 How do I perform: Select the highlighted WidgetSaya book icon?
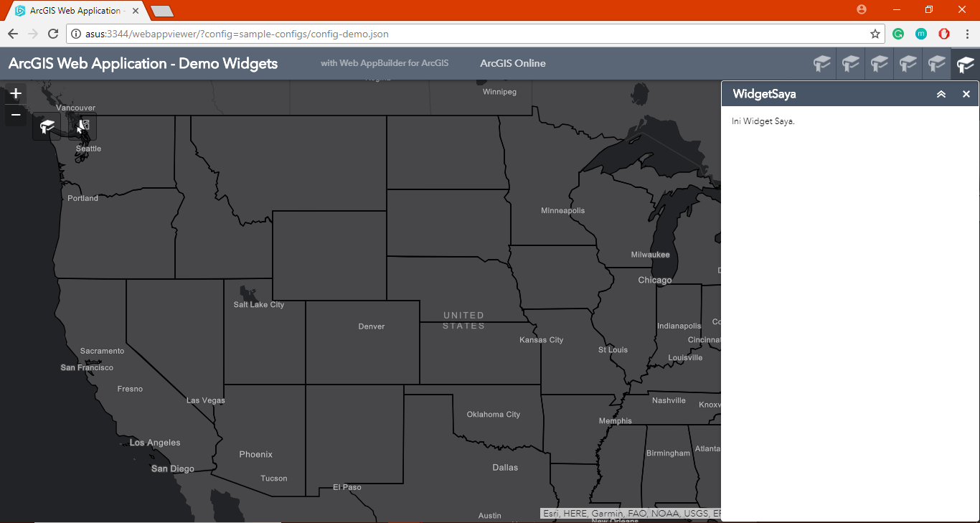965,63
